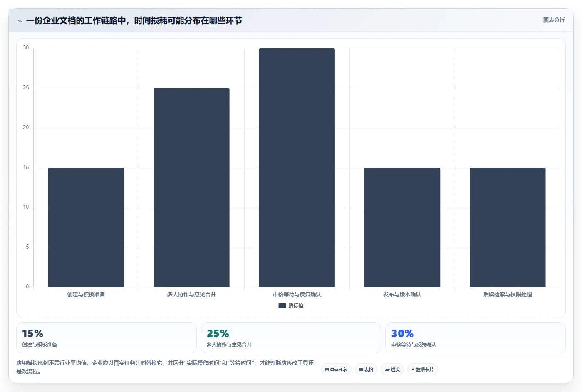
Task: Click x-axis label 创建与模板准备
Action: click(86, 294)
